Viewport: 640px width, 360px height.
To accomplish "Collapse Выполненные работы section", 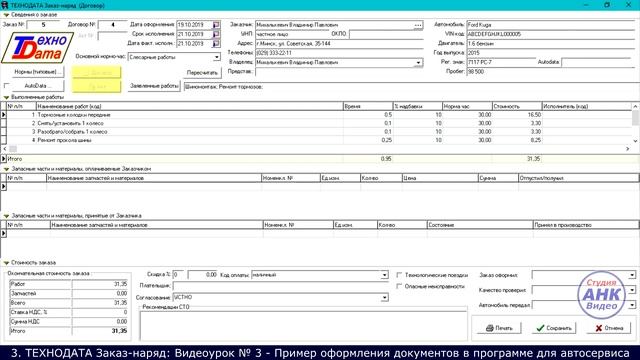I will pos(6,97).
